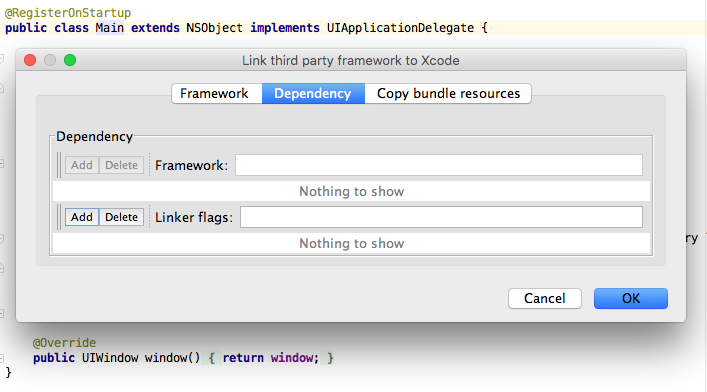Click Add button in Framework row
This screenshot has height=392, width=707.
[x=82, y=165]
